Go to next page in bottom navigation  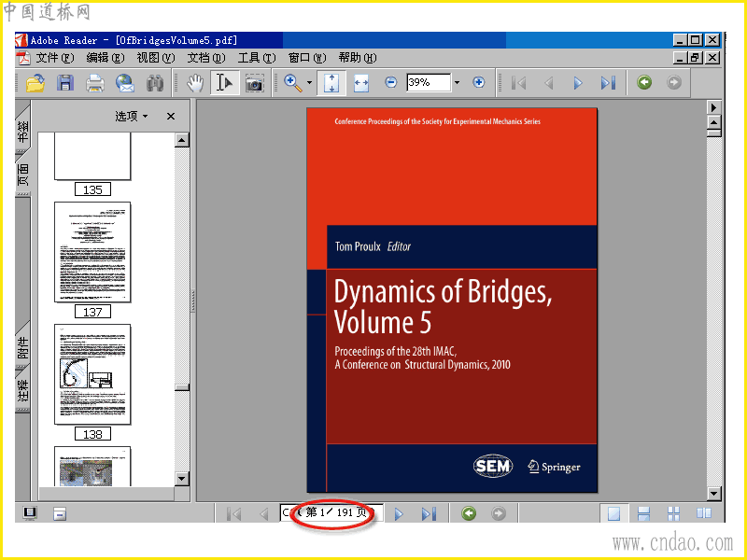[399, 513]
